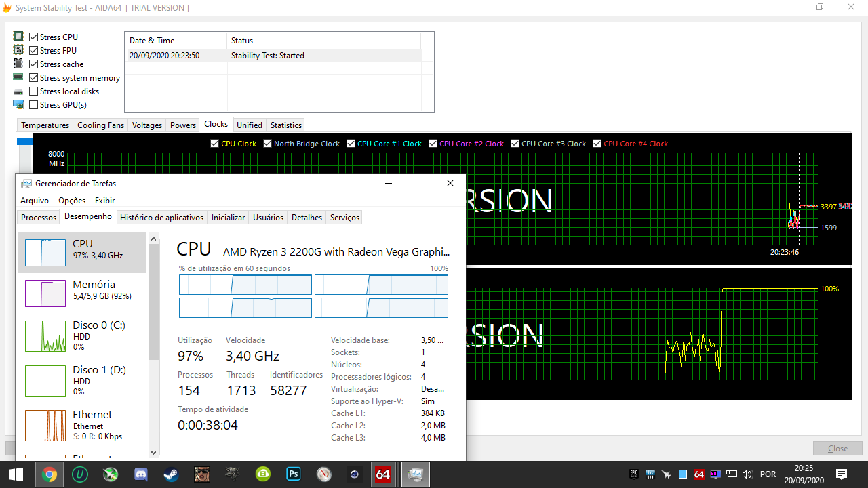Image resolution: width=868 pixels, height=488 pixels.
Task: Switch to Task Manager taskbar button
Action: (415, 474)
